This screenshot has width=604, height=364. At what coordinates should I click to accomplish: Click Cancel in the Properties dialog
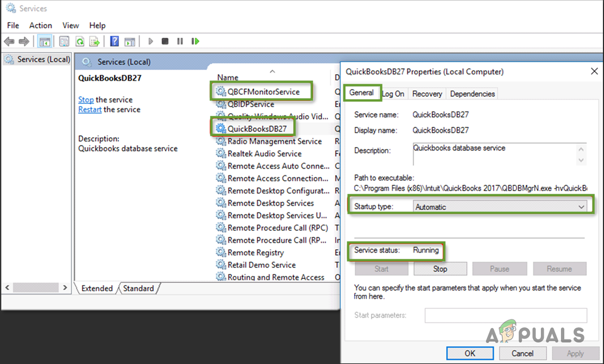point(523,353)
